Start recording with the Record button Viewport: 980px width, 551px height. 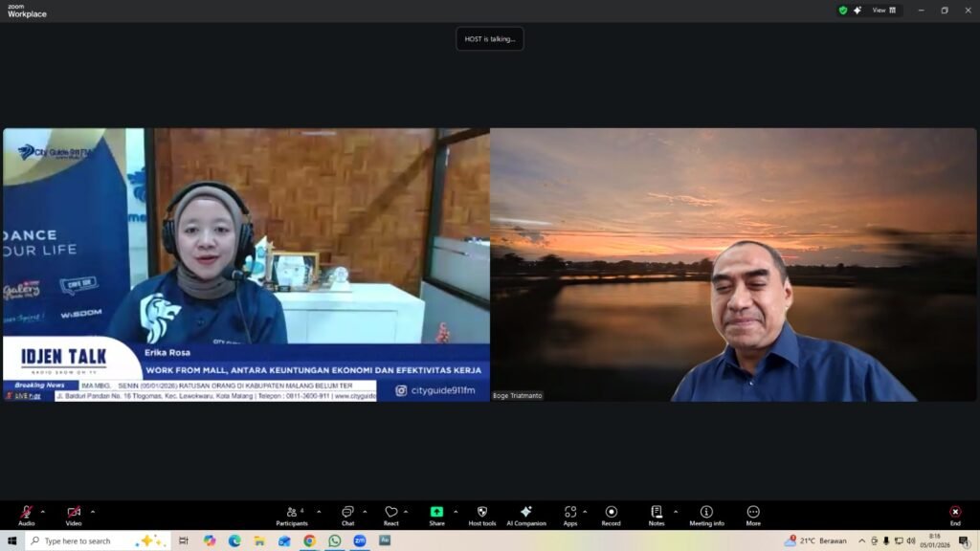(611, 513)
